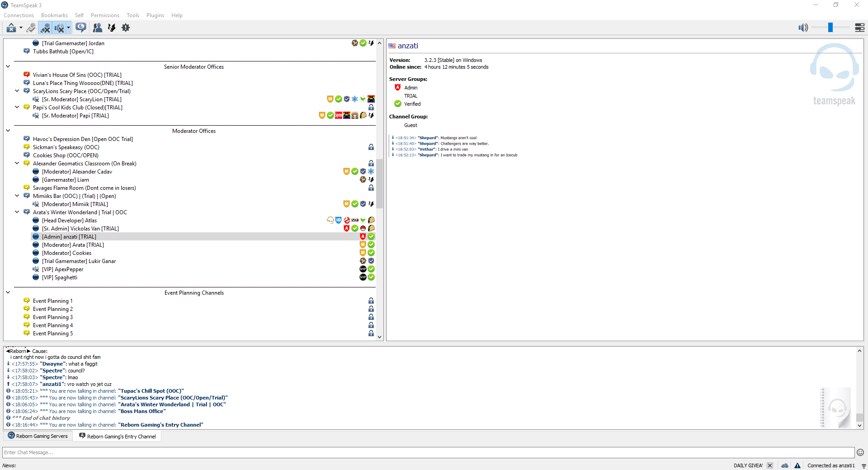Viewport: 868px width, 470px height.
Task: Click the speaker volume icon near the slider
Action: click(x=803, y=28)
